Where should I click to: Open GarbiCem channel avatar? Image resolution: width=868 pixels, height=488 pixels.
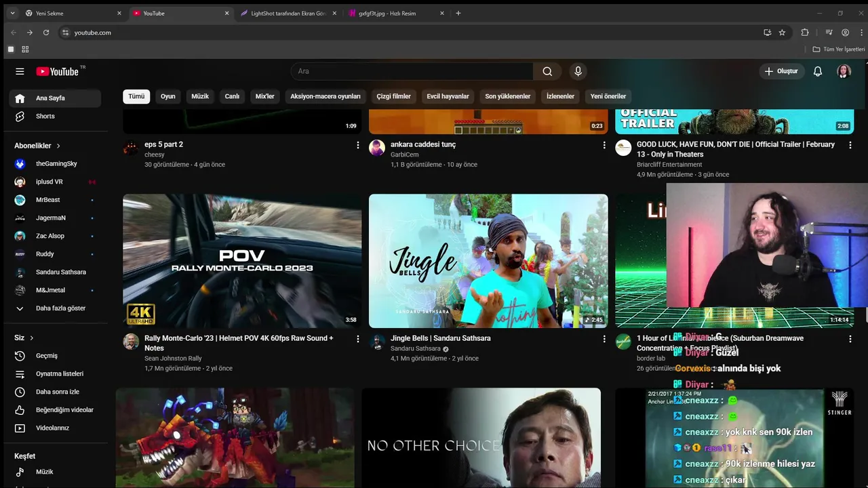pyautogui.click(x=377, y=148)
